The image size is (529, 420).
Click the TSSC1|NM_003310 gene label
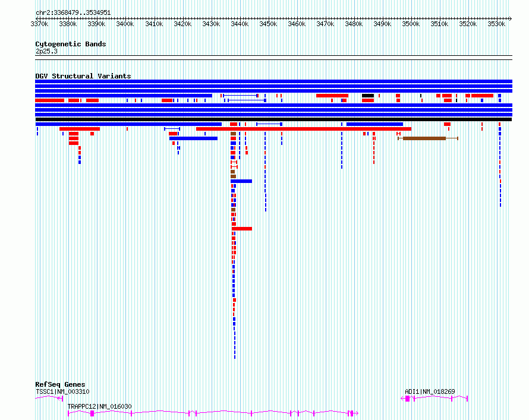62,391
